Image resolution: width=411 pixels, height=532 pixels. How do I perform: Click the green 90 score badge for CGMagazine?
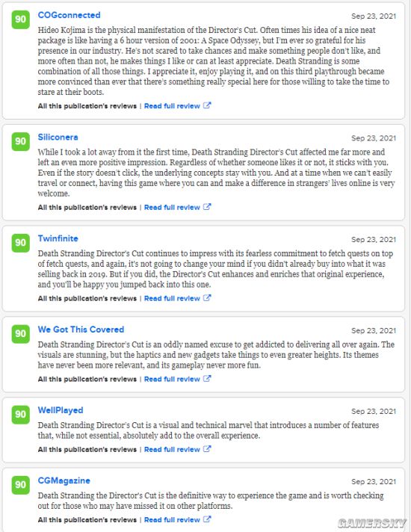click(21, 485)
